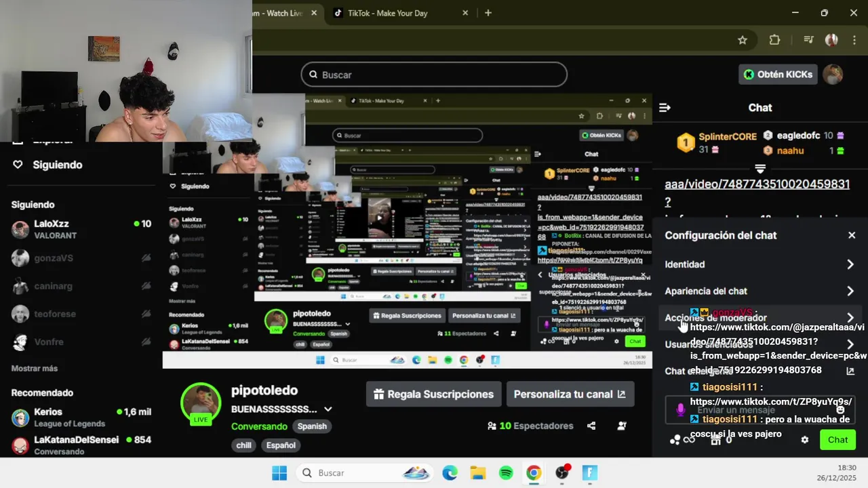Close the Configuración del chat panel
The height and width of the screenshot is (488, 868).
click(852, 235)
